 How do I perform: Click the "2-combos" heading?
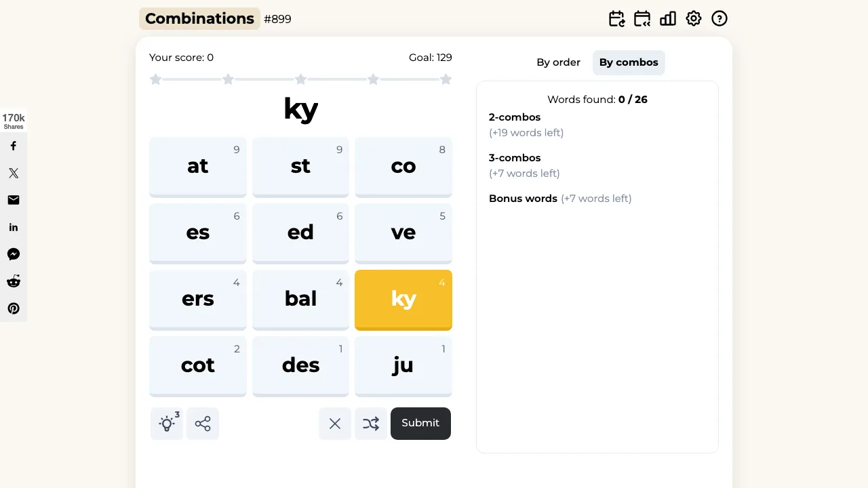click(515, 117)
